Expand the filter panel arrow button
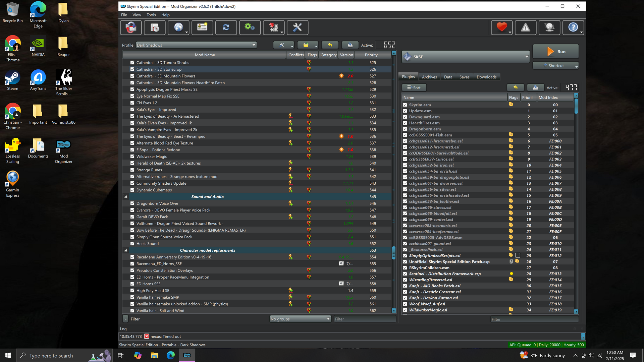This screenshot has height=362, width=644. [x=125, y=319]
